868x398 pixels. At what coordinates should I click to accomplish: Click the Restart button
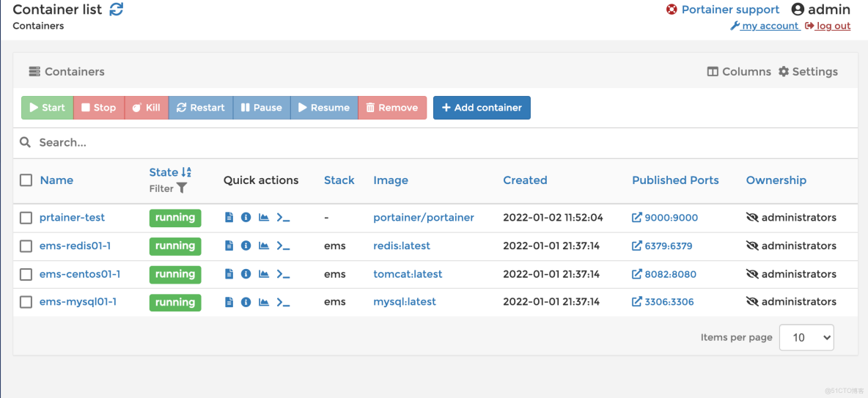(x=200, y=108)
